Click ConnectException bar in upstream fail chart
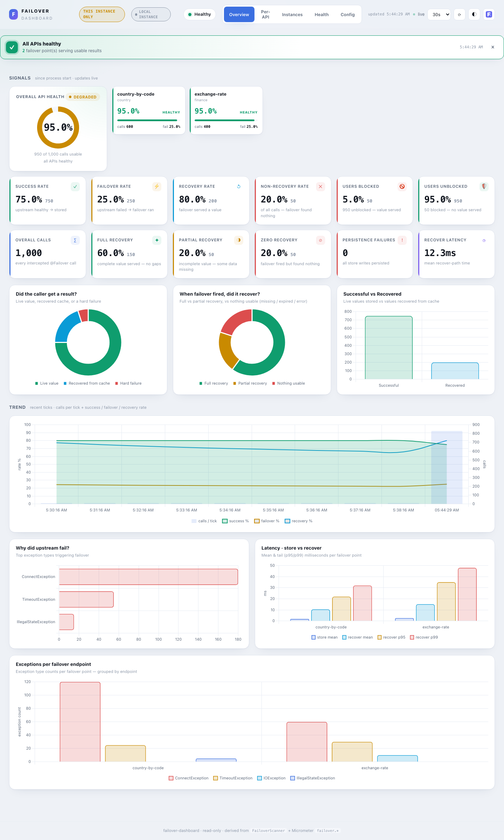 click(148, 577)
